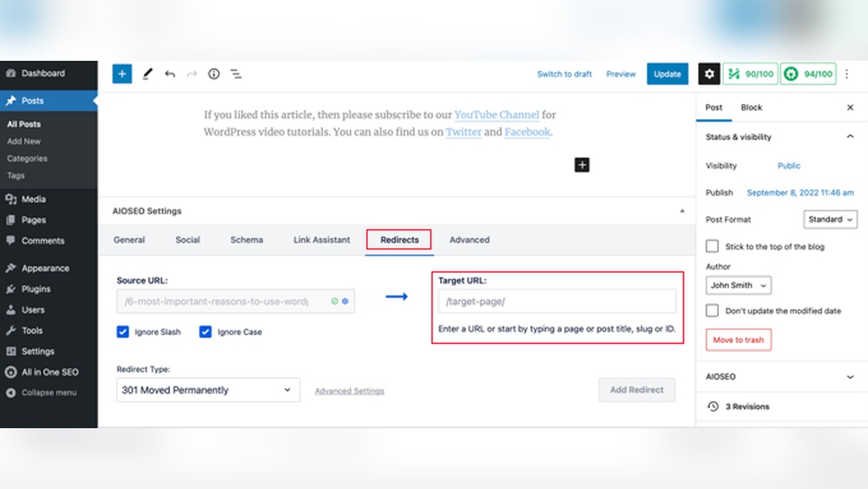The width and height of the screenshot is (868, 489).
Task: View the 3 Revisions history
Action: 746,406
